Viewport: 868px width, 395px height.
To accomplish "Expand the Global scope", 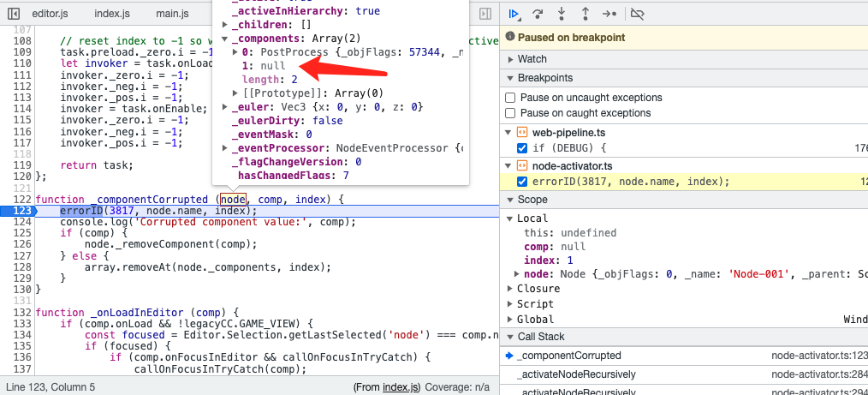I will click(x=510, y=320).
